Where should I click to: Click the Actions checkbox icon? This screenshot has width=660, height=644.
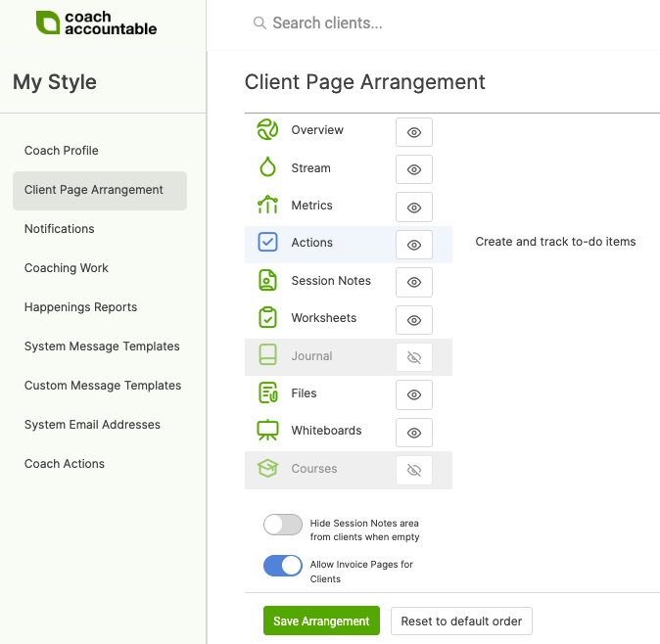[267, 243]
